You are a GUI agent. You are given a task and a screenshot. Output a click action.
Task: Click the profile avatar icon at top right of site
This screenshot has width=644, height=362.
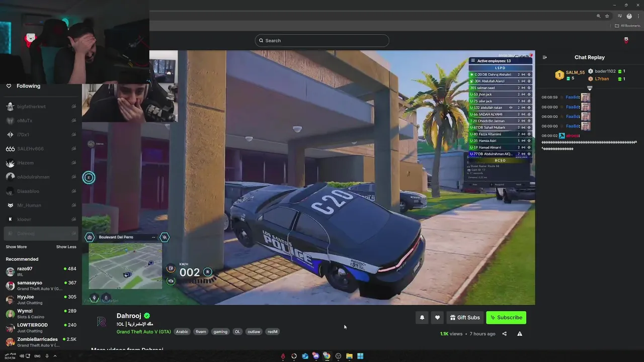[x=626, y=40]
